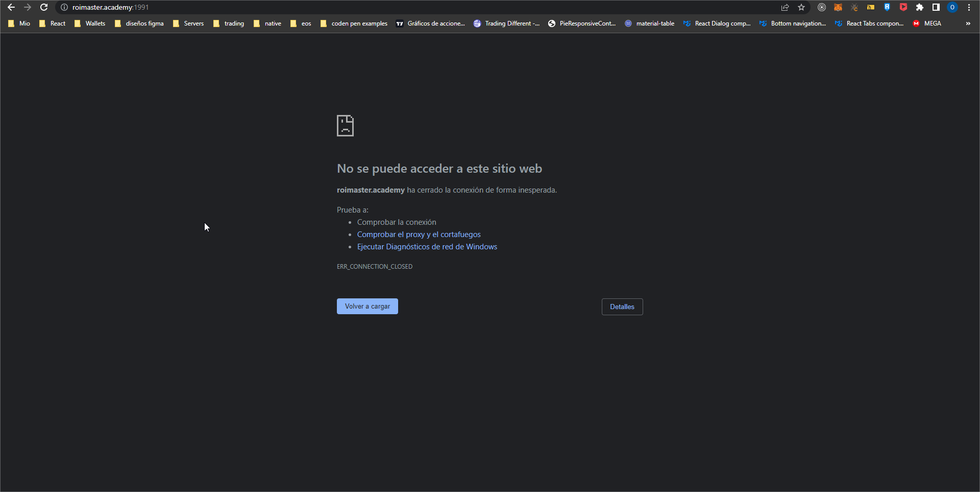Open the side panel icon

(x=936, y=7)
